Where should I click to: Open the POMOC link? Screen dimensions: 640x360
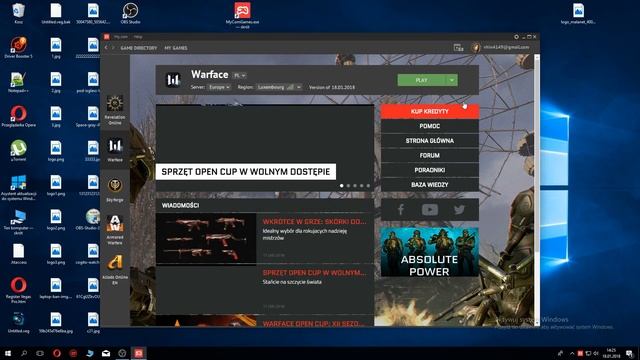point(430,126)
